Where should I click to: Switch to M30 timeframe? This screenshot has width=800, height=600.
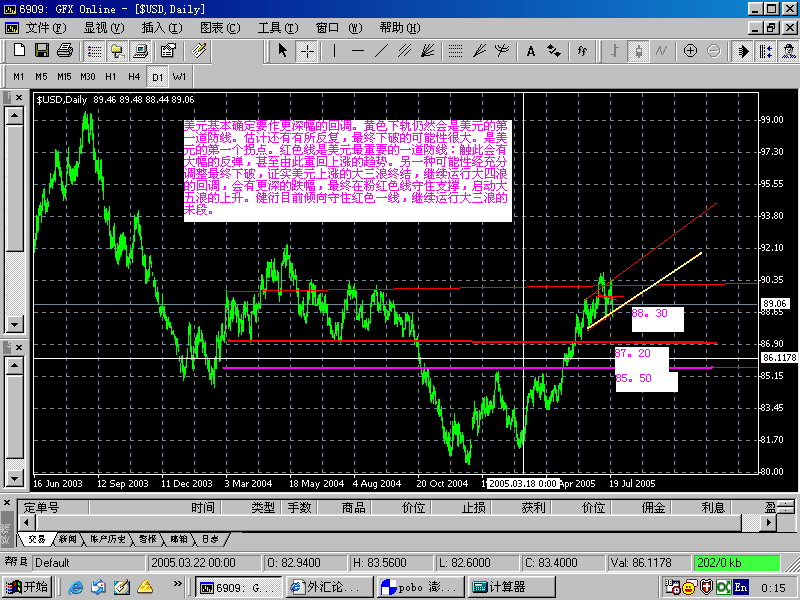click(88, 77)
